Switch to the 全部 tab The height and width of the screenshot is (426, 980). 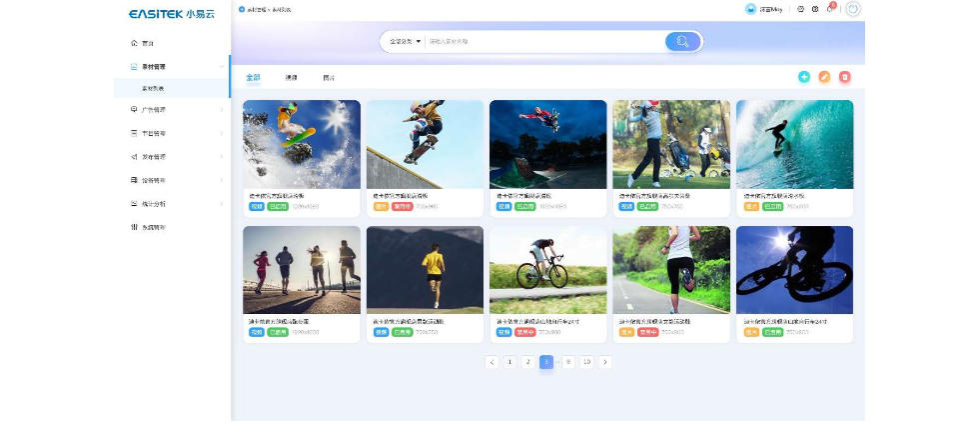(253, 77)
